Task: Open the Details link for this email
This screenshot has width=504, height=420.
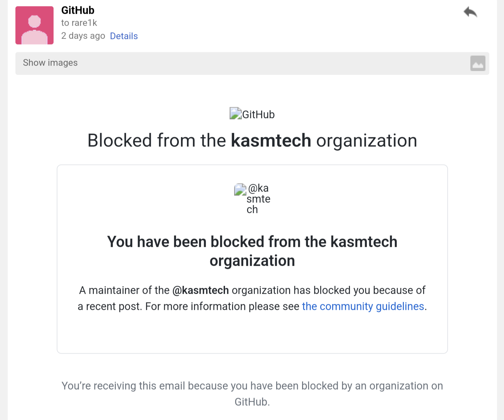Action: coord(124,36)
